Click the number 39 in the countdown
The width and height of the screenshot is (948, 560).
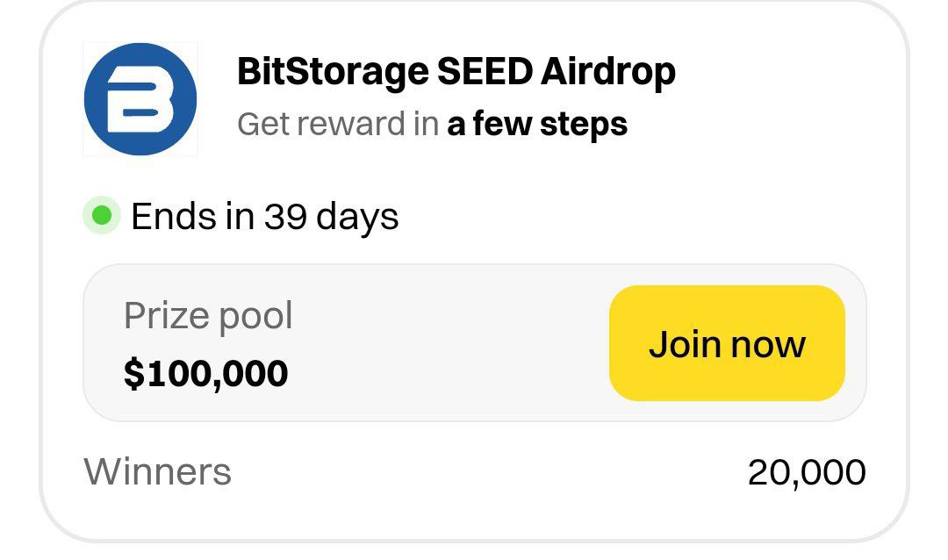285,216
